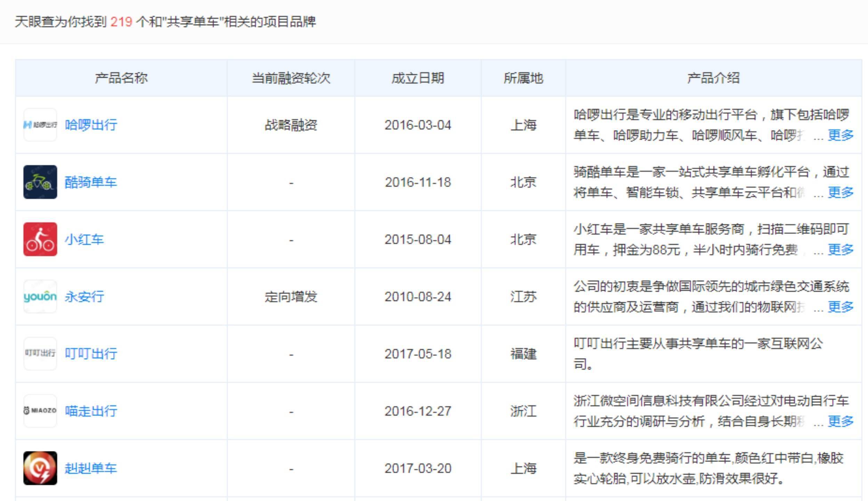Click the 小红车 red cyclist logo
This screenshot has height=501, width=868.
coord(40,239)
